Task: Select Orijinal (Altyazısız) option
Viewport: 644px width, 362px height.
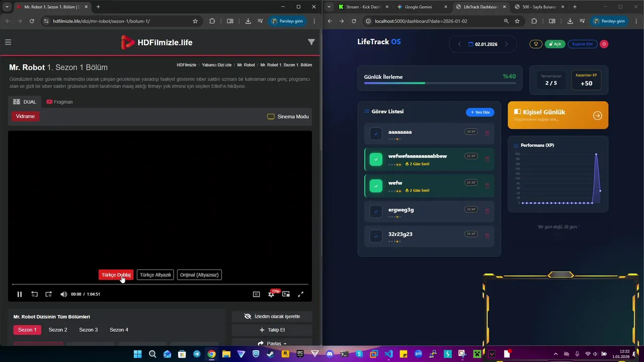Action: (199, 275)
